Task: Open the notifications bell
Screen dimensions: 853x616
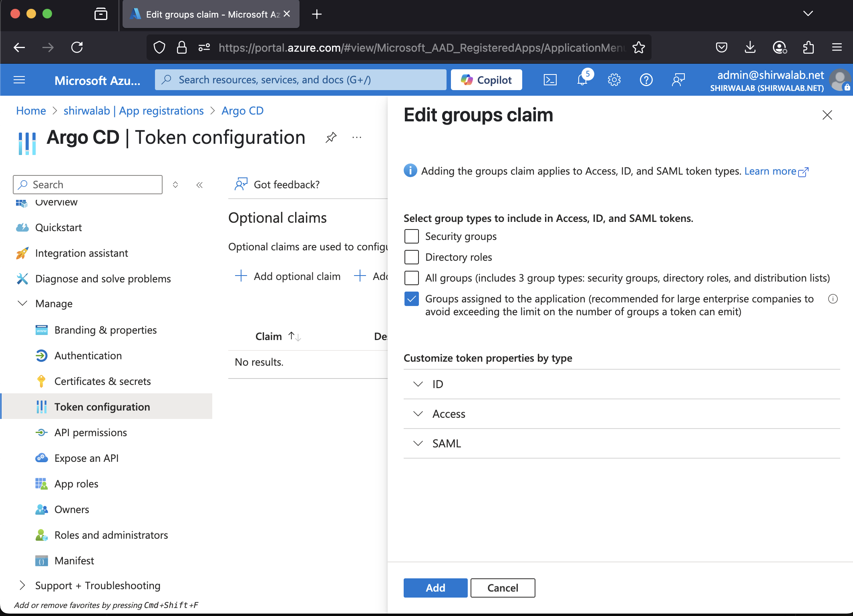Action: pos(582,80)
